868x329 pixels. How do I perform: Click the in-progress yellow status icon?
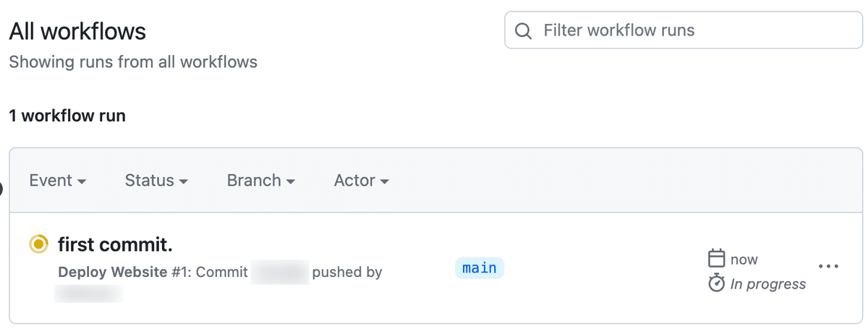[38, 244]
